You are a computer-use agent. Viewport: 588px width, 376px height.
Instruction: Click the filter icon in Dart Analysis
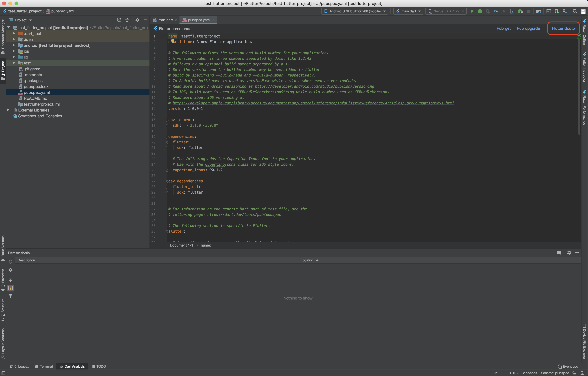[11, 296]
